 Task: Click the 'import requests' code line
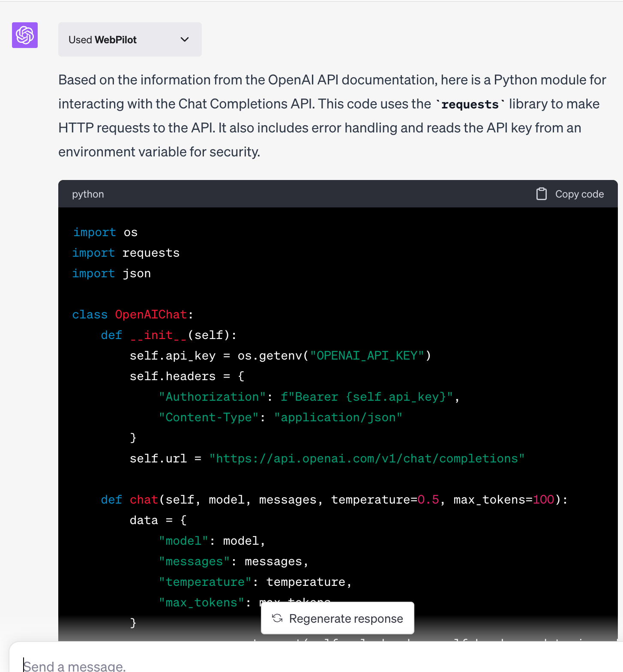[126, 253]
